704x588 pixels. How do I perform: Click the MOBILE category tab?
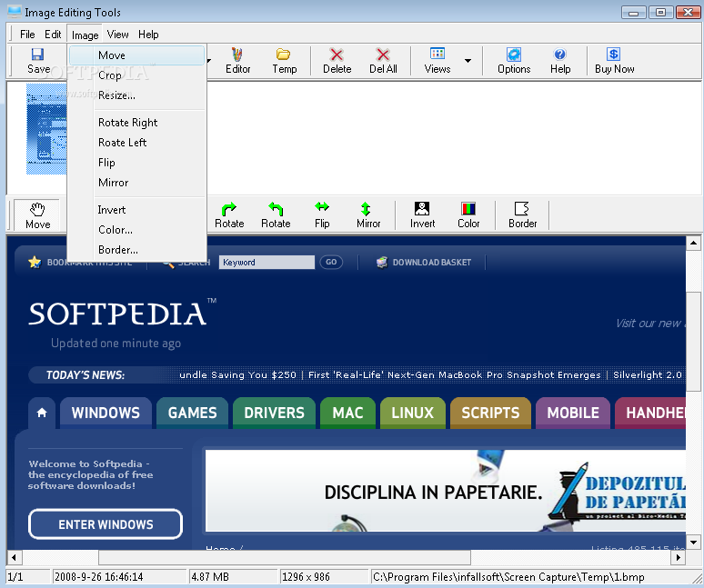point(573,413)
